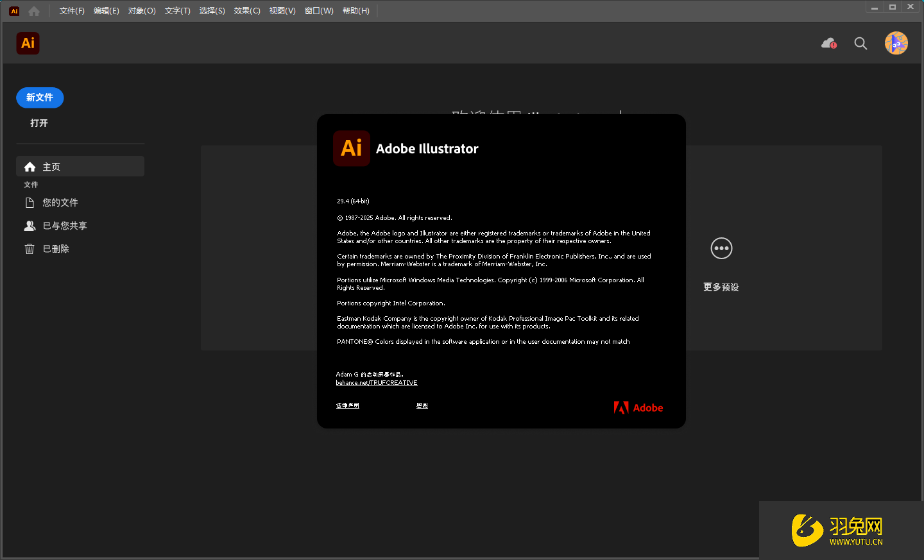Open cloud sync status icon
Viewport: 924px width, 560px height.
coord(829,43)
